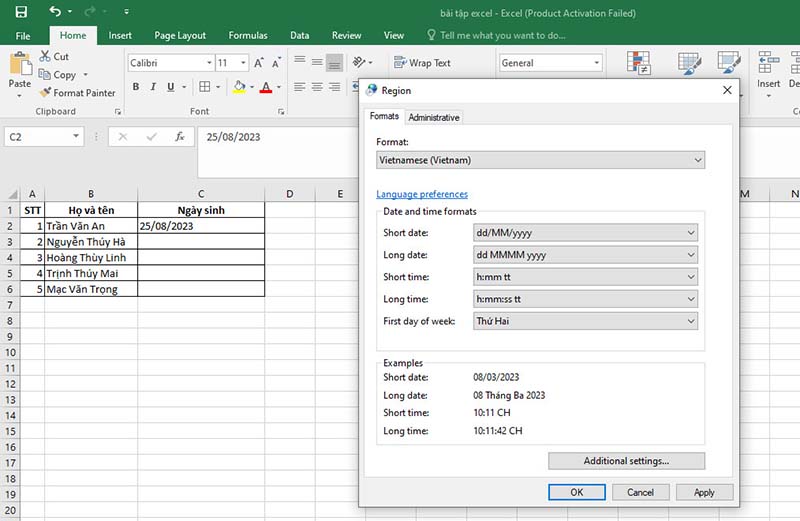Open Borders dropdown arrow

click(218, 87)
